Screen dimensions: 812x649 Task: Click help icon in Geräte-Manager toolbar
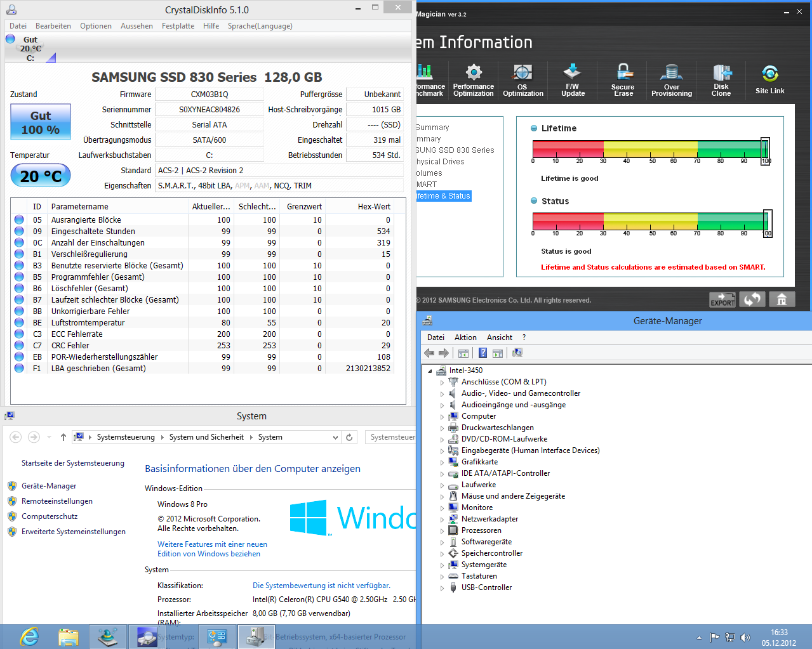coord(483,353)
